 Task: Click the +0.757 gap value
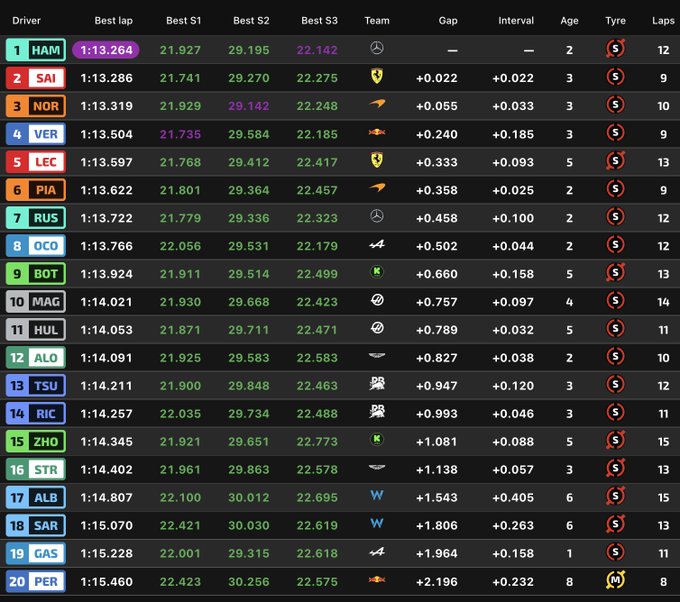click(x=436, y=302)
